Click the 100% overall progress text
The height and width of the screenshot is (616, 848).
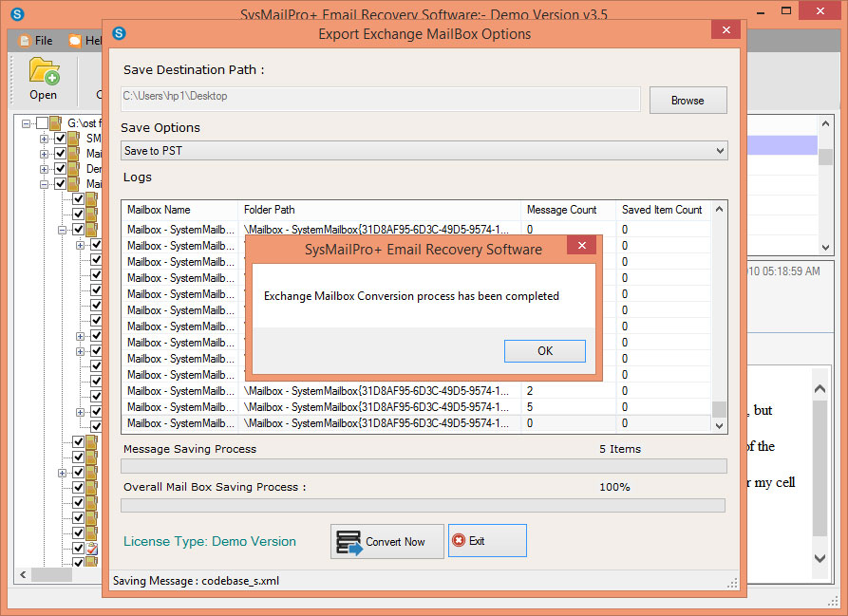point(614,487)
